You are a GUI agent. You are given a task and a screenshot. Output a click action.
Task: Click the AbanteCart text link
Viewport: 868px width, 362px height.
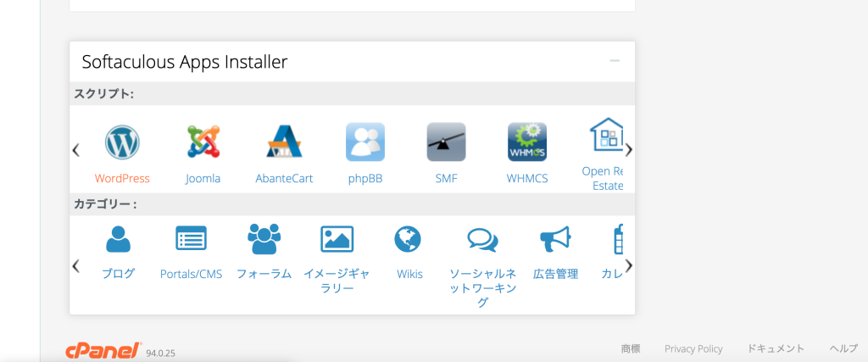click(x=284, y=179)
